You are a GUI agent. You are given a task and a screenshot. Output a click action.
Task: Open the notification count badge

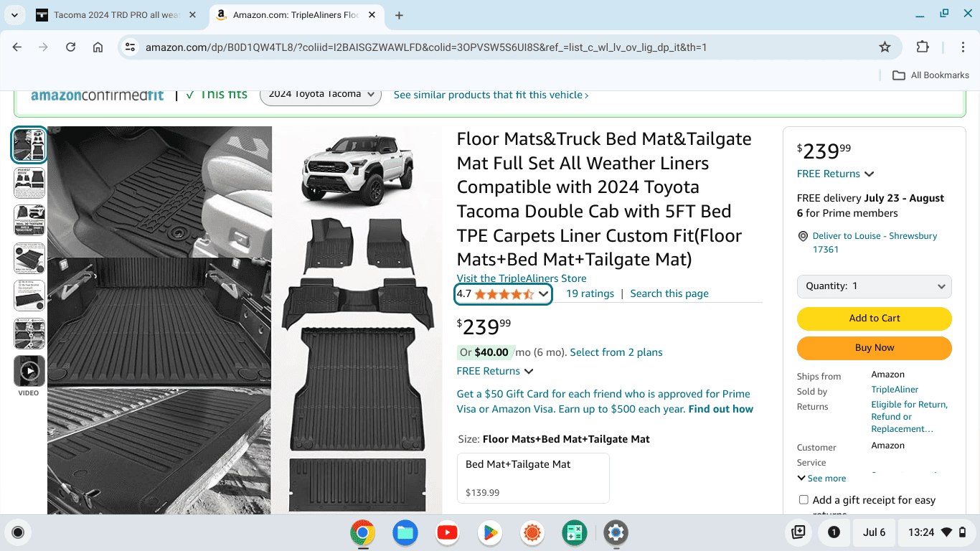click(834, 532)
